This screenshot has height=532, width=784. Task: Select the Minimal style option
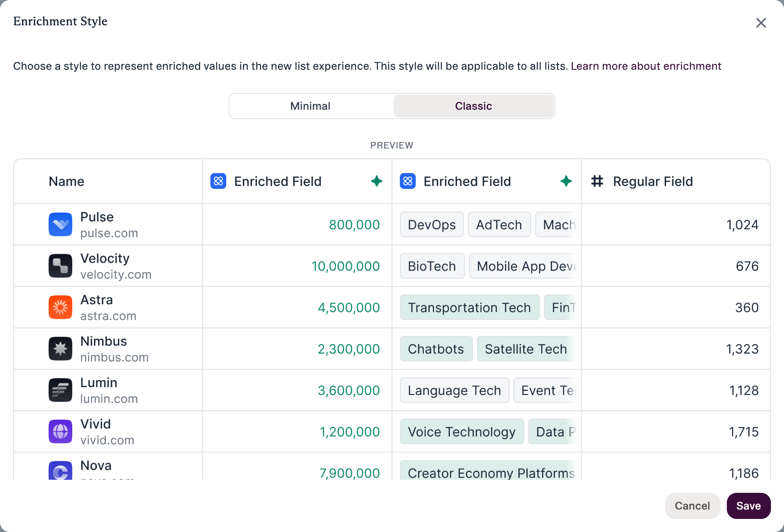[310, 106]
